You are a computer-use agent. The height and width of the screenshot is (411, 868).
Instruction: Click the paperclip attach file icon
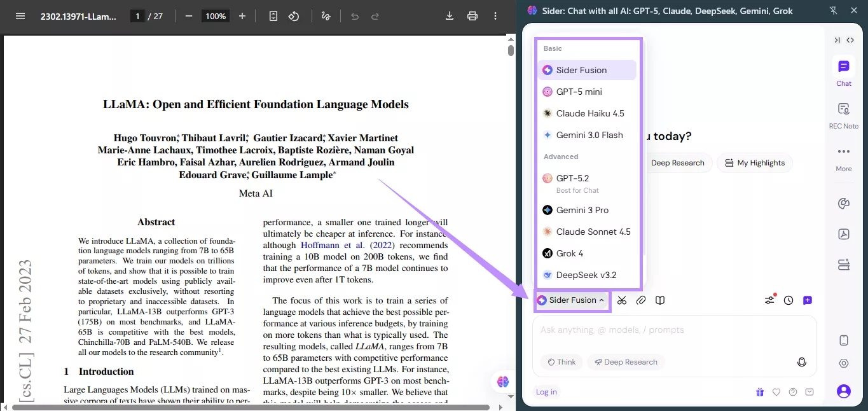coord(641,300)
